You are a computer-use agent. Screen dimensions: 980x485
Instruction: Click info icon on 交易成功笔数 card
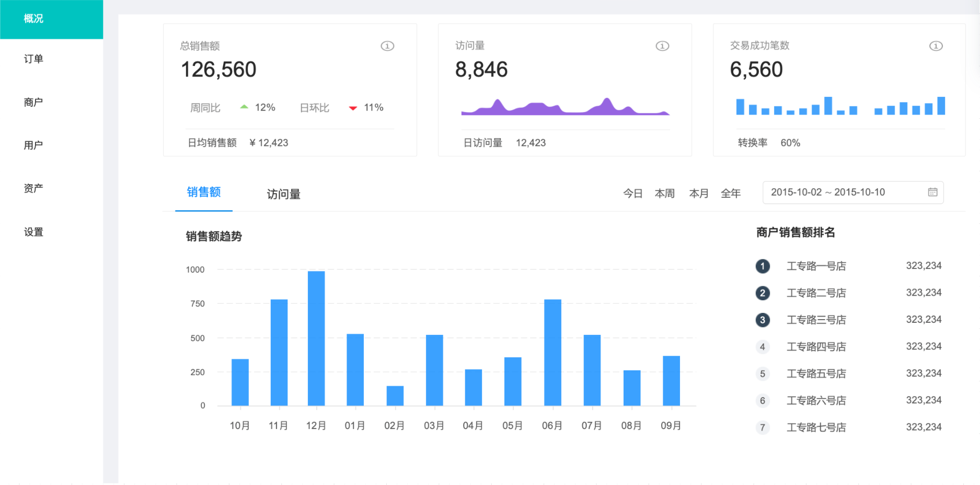(x=936, y=46)
